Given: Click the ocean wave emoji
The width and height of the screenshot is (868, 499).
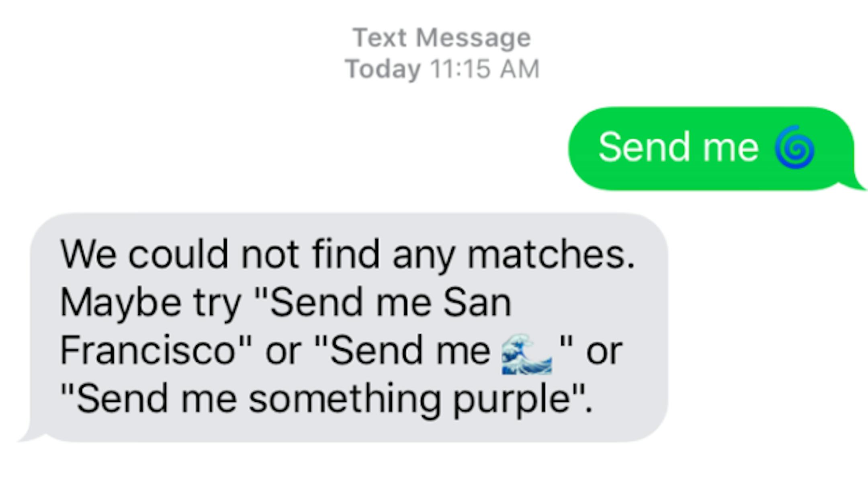Looking at the screenshot, I should (x=526, y=354).
